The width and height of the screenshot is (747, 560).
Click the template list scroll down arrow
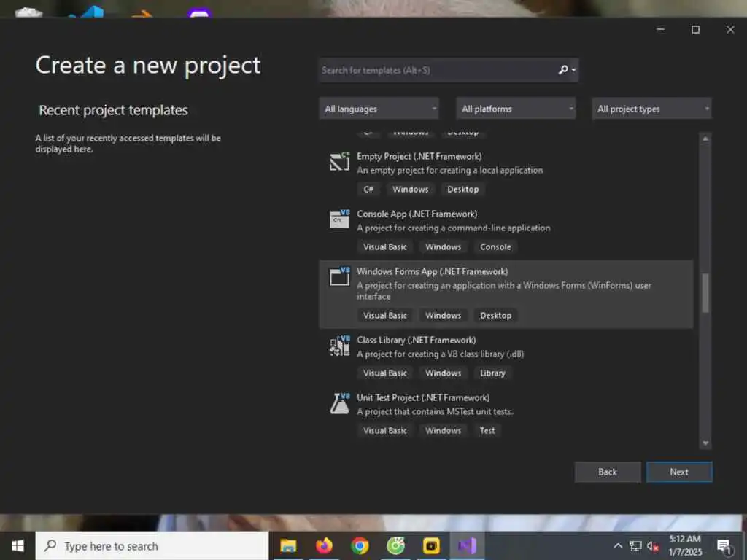pos(705,443)
